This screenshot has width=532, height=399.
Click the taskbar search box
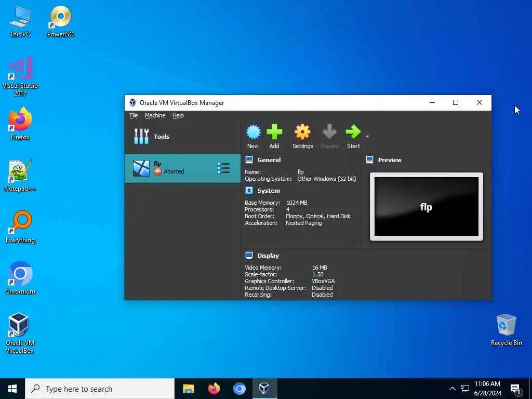(x=100, y=389)
